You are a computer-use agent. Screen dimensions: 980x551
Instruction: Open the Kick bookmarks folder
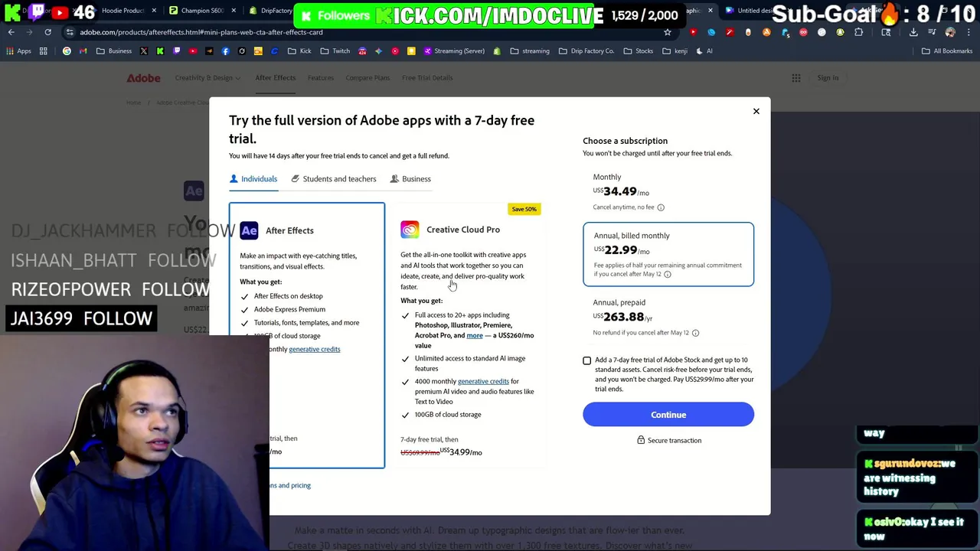pyautogui.click(x=299, y=51)
